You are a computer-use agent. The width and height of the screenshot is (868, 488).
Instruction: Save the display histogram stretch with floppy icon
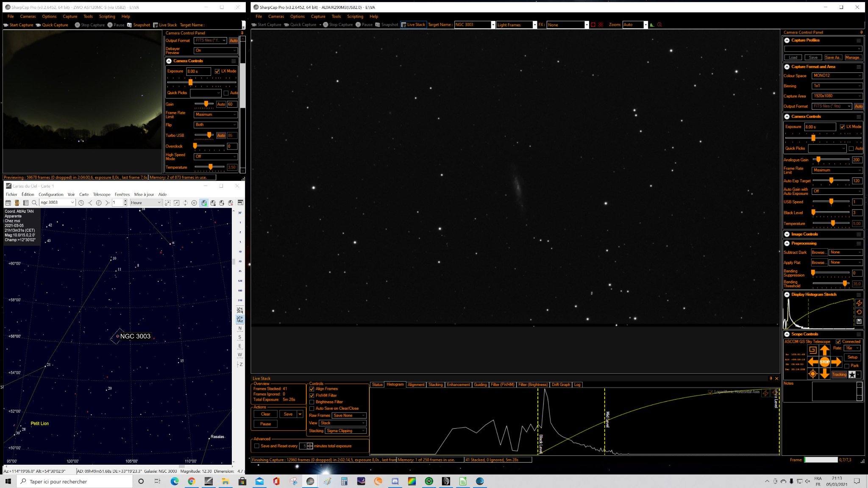pyautogui.click(x=859, y=322)
